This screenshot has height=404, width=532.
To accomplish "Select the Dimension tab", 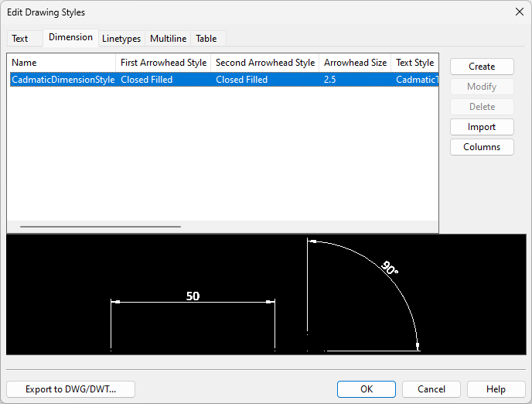I will [x=70, y=37].
